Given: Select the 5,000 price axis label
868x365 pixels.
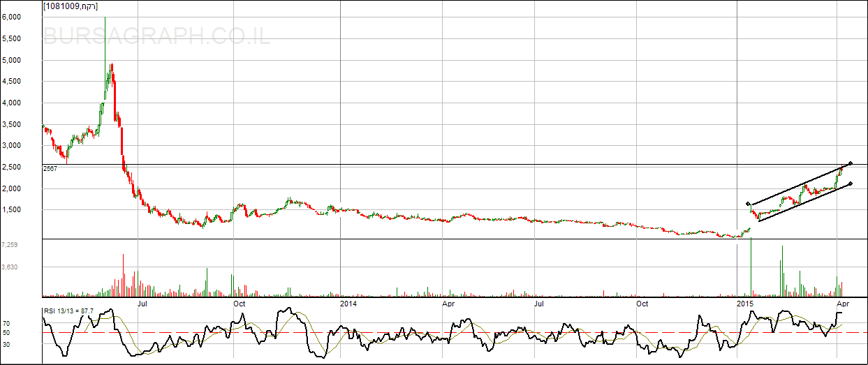Looking at the screenshot, I should pos(10,61).
